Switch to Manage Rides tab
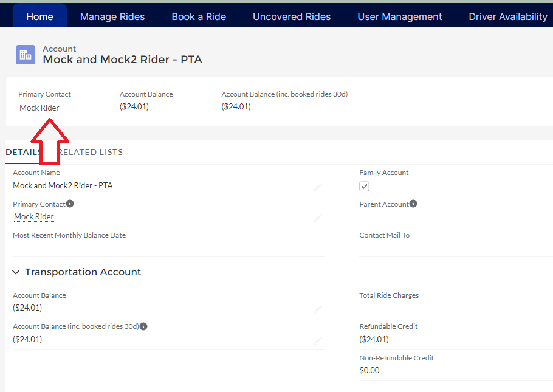This screenshot has height=392, width=553. coord(112,16)
